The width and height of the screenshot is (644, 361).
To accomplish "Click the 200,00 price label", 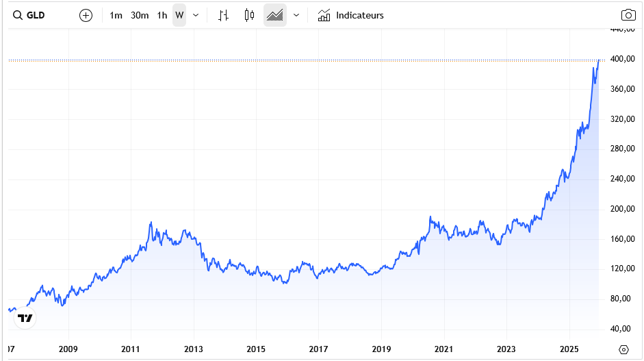I will [623, 208].
